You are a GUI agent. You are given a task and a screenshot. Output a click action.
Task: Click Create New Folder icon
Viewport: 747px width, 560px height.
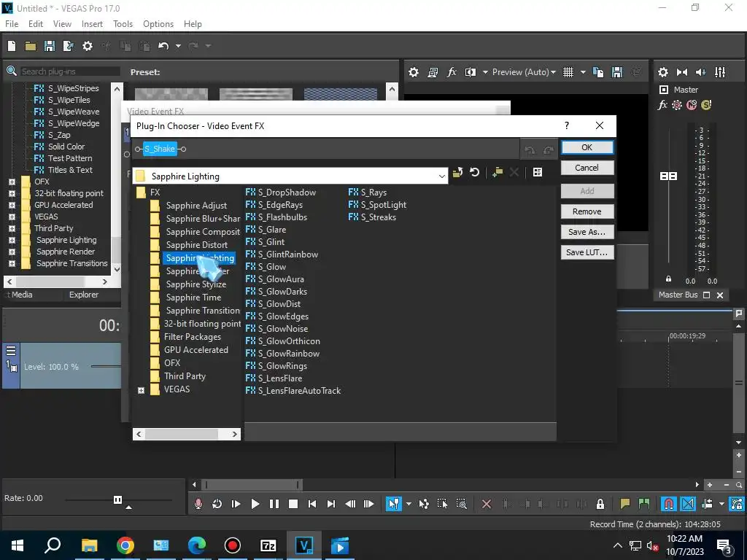click(x=498, y=172)
